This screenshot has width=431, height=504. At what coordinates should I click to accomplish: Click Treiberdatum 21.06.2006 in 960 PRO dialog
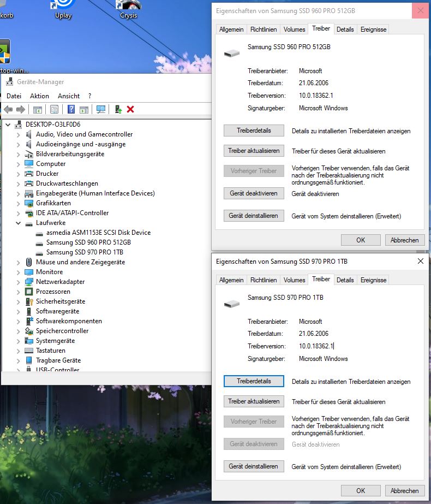(314, 83)
